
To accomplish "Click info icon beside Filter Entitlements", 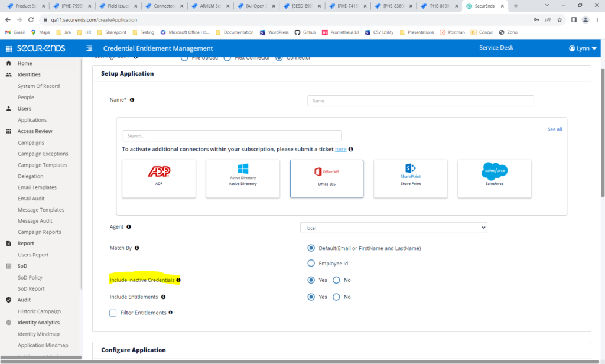I will [x=171, y=313].
